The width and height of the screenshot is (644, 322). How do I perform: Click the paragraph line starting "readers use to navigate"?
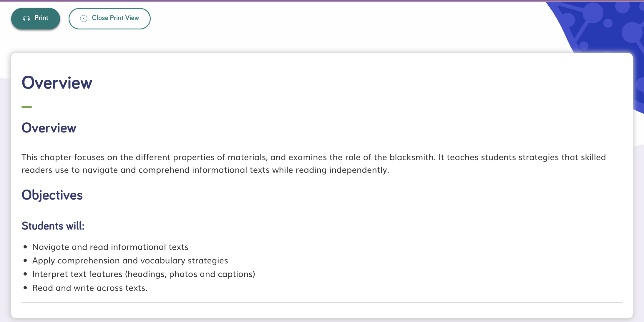point(205,170)
